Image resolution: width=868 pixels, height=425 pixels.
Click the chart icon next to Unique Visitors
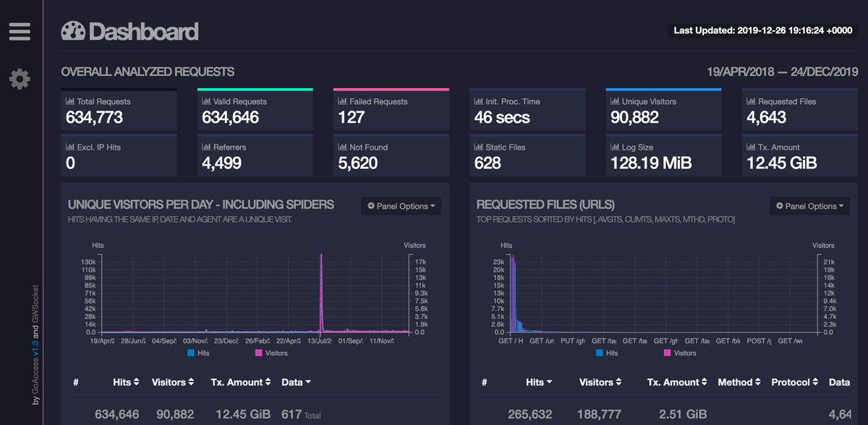pos(617,101)
